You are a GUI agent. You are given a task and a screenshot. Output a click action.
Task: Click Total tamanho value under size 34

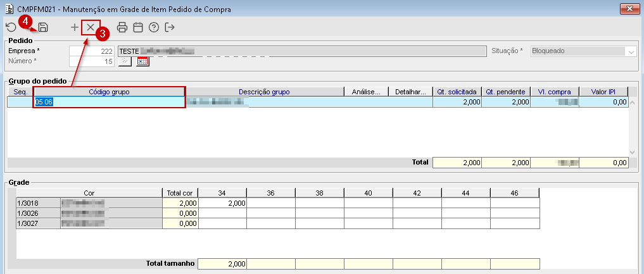tap(222, 264)
